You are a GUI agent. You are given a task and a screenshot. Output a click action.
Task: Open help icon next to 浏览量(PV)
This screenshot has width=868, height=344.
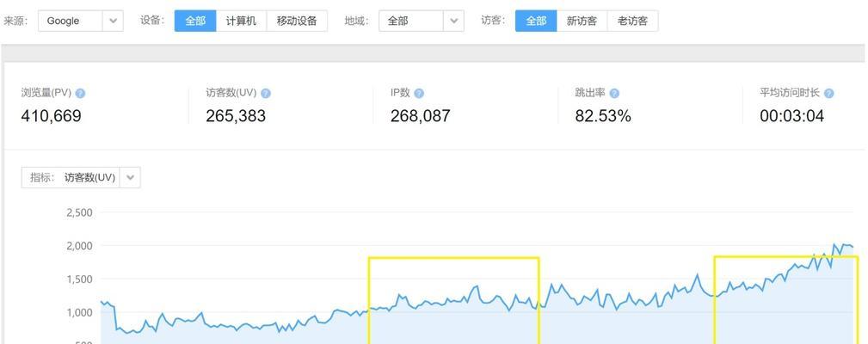click(x=80, y=94)
